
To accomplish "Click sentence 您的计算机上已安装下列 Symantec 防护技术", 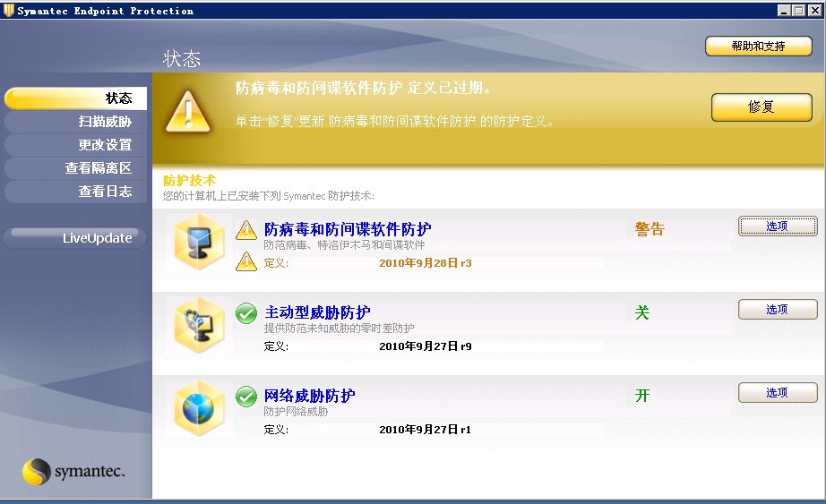I will point(269,196).
